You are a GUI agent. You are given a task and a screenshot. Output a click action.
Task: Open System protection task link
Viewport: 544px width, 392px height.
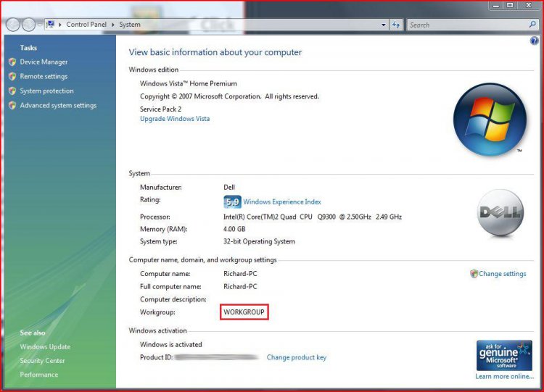point(46,91)
